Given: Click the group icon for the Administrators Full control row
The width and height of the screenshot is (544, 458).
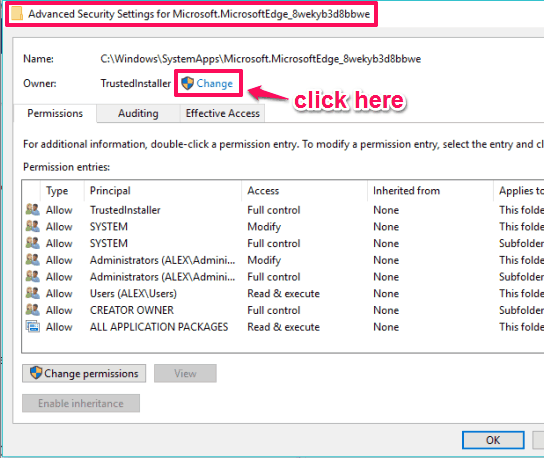Looking at the screenshot, I should pyautogui.click(x=33, y=277).
